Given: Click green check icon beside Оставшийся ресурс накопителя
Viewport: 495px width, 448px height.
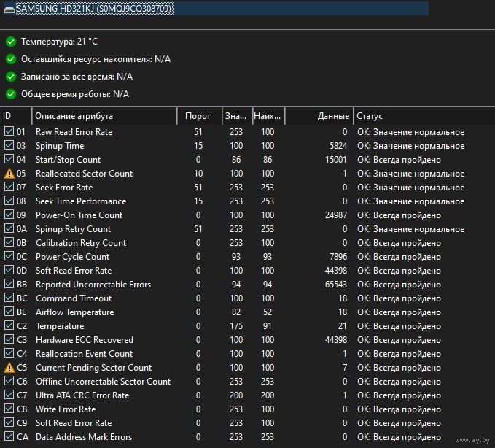Looking at the screenshot, I should [x=10, y=59].
